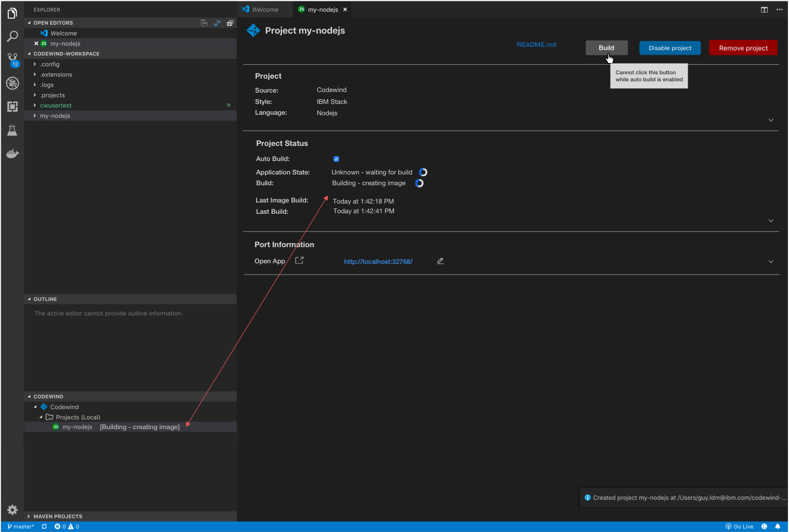This screenshot has height=532, width=789.
Task: Toggle the Split Editor Layout icon in Open Editors
Action: [204, 23]
